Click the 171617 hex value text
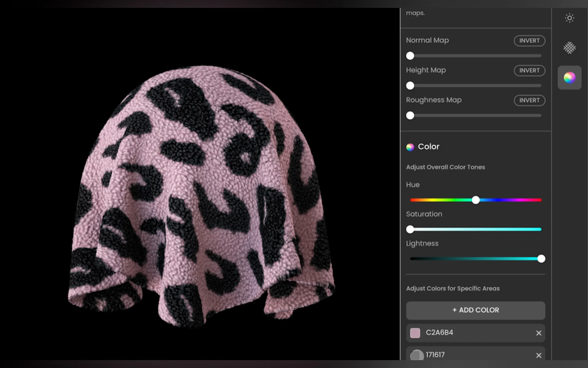The image size is (588, 368). [x=435, y=355]
